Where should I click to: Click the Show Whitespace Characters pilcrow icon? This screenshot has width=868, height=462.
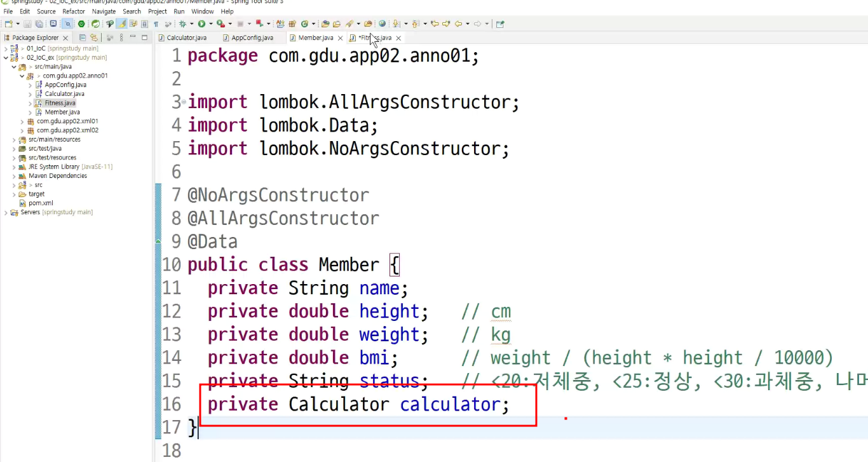156,24
